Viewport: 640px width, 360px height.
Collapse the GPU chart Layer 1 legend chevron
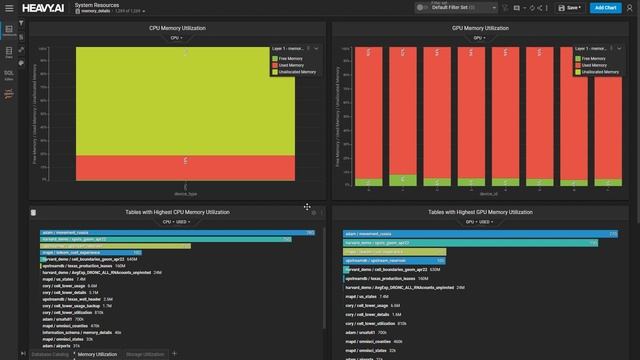coord(619,49)
